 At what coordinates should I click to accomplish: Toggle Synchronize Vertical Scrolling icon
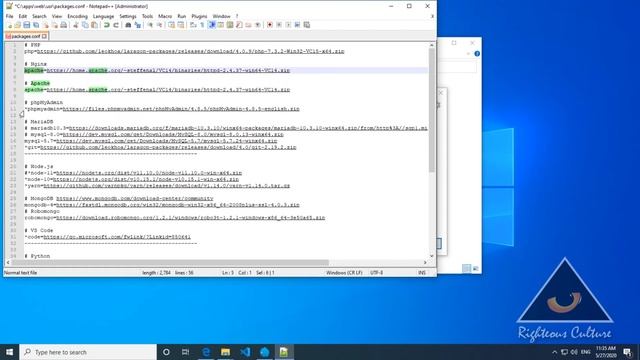[171, 25]
